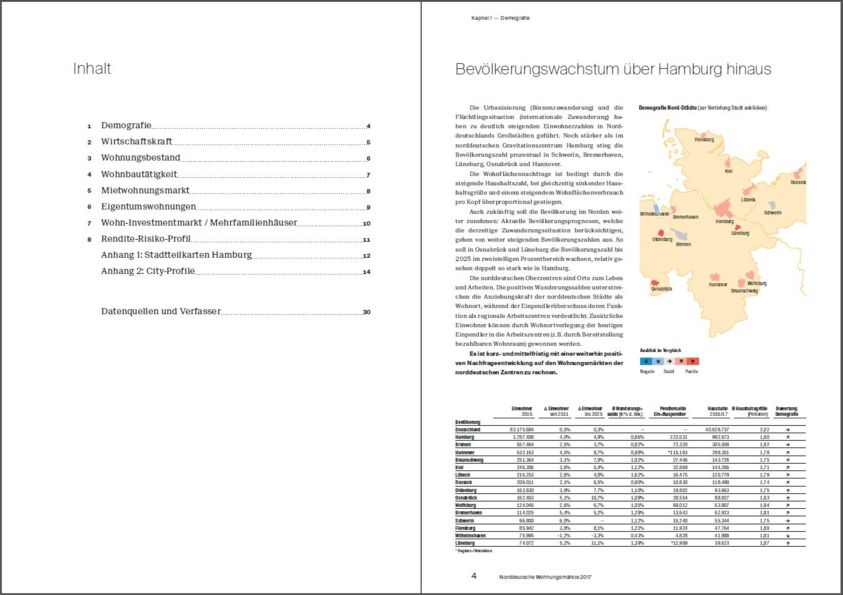This screenshot has height=595, width=843.
Task: Click the light blue legend swatch
Action: [658, 362]
